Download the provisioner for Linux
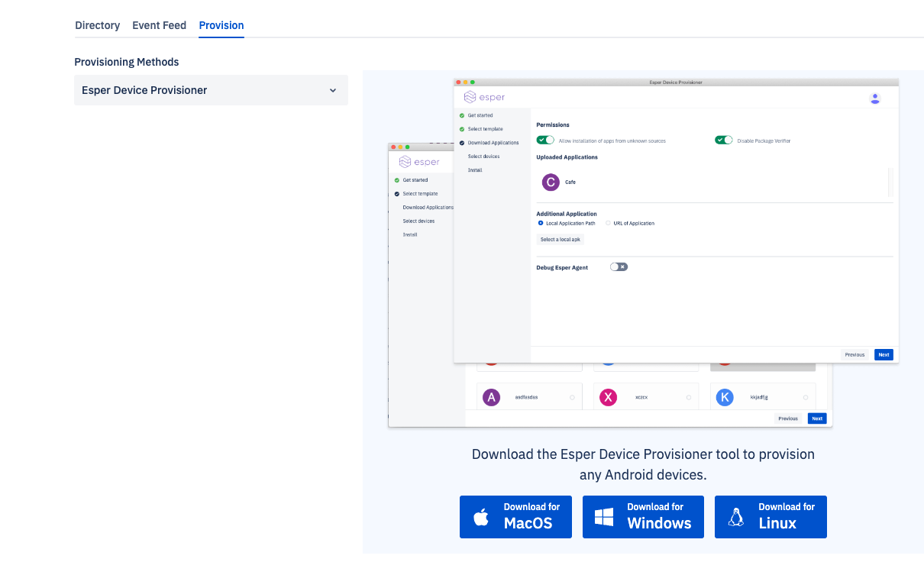 (x=771, y=517)
